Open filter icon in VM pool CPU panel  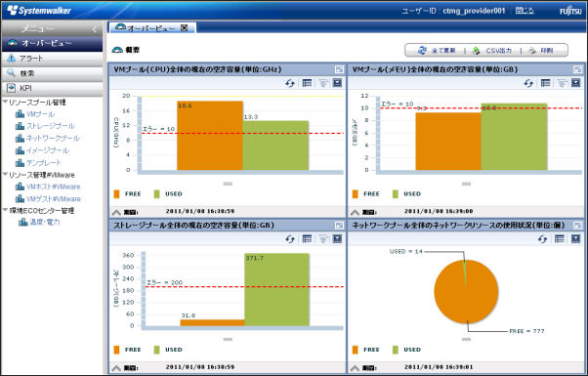coord(323,83)
